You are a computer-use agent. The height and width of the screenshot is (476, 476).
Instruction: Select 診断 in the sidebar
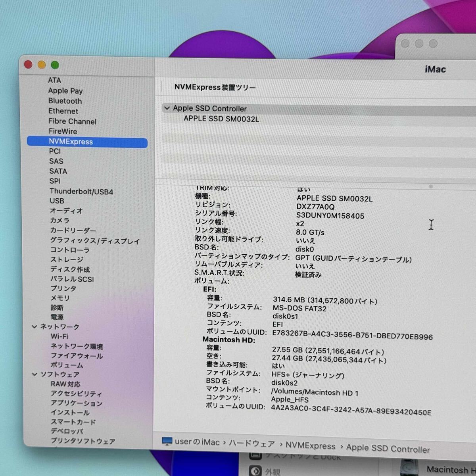(x=57, y=307)
